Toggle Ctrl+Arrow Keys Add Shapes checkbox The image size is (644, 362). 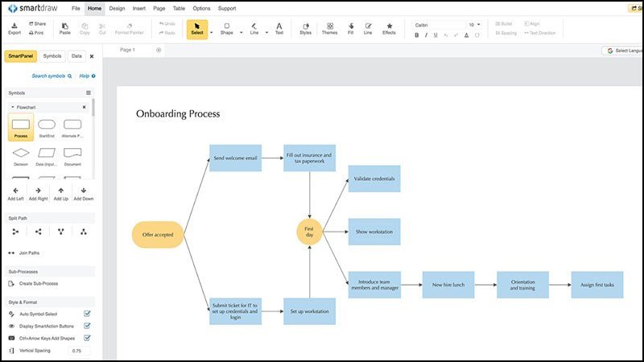87,338
